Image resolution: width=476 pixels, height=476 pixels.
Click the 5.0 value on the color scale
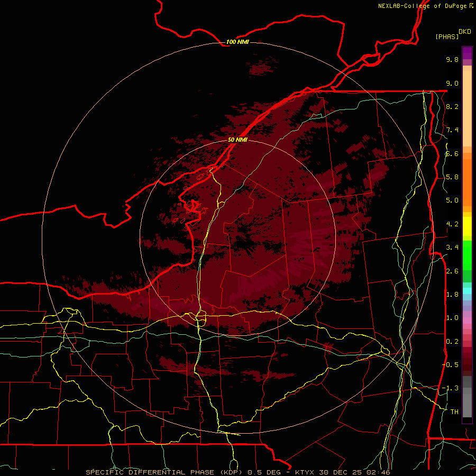pos(452,200)
